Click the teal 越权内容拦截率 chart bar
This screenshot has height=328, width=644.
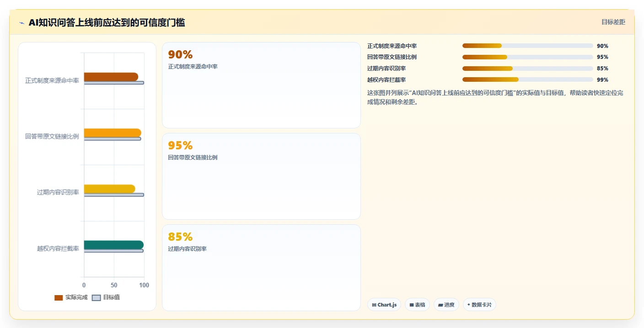[x=114, y=245]
